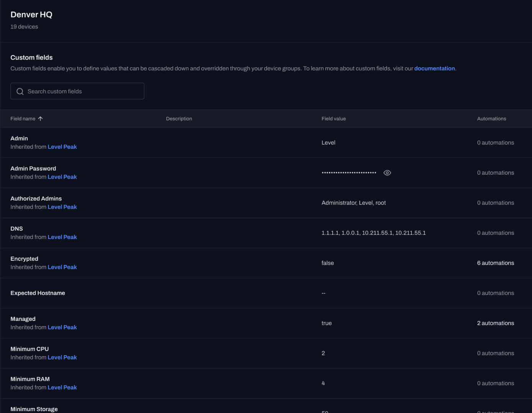532x413 pixels.
Task: Click the 6 automations count for Encrypted
Action: (x=496, y=263)
